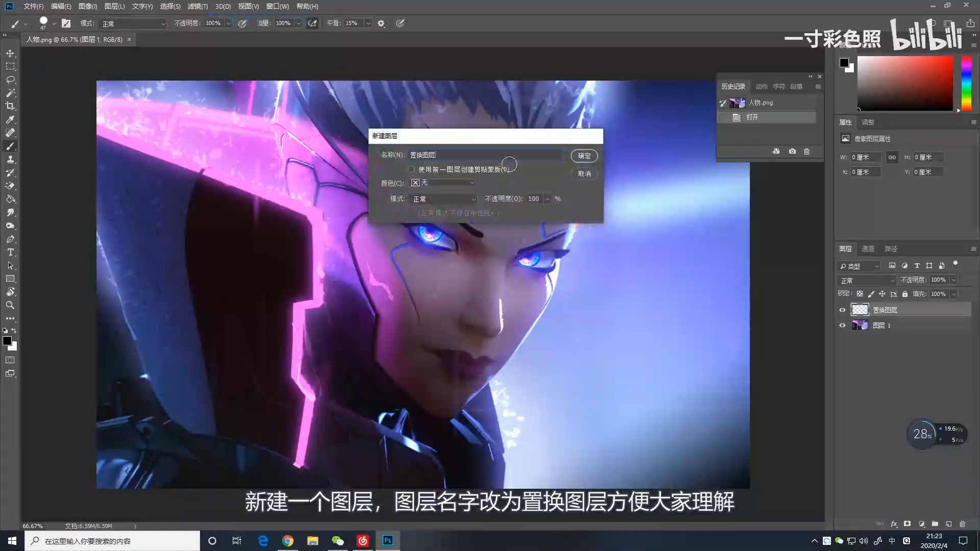The width and height of the screenshot is (980, 551).
Task: Select the Rectangular Marquee tool
Action: coord(10,66)
